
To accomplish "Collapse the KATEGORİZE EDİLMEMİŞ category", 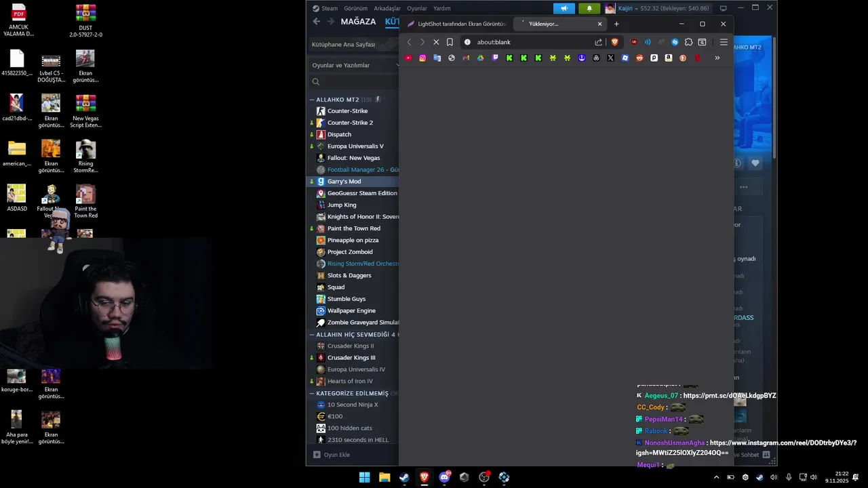I will coord(312,393).
